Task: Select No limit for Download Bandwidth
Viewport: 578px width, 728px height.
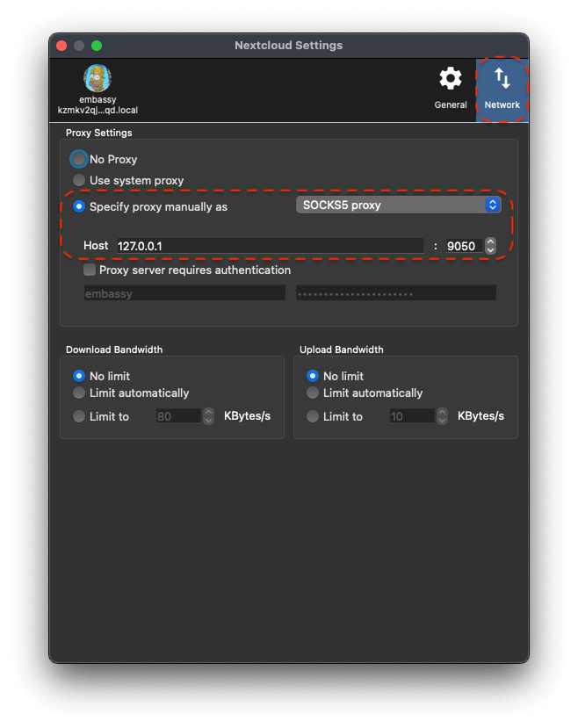Action: 80,376
